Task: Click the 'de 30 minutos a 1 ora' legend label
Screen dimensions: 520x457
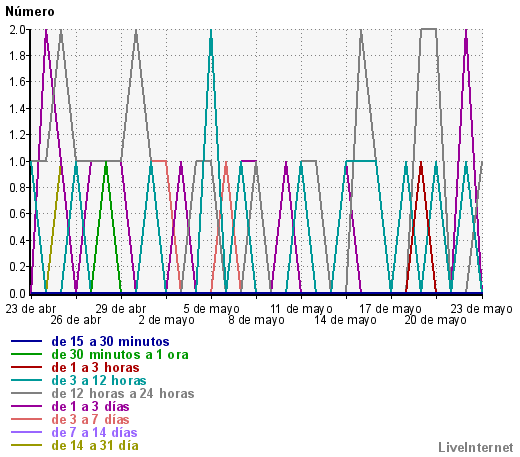Action: [x=120, y=355]
